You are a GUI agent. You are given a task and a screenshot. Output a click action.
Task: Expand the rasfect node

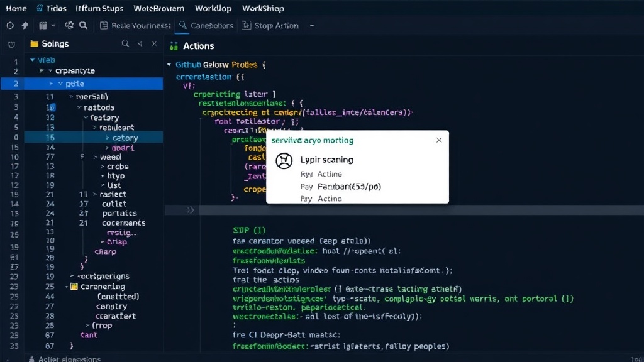tap(95, 195)
